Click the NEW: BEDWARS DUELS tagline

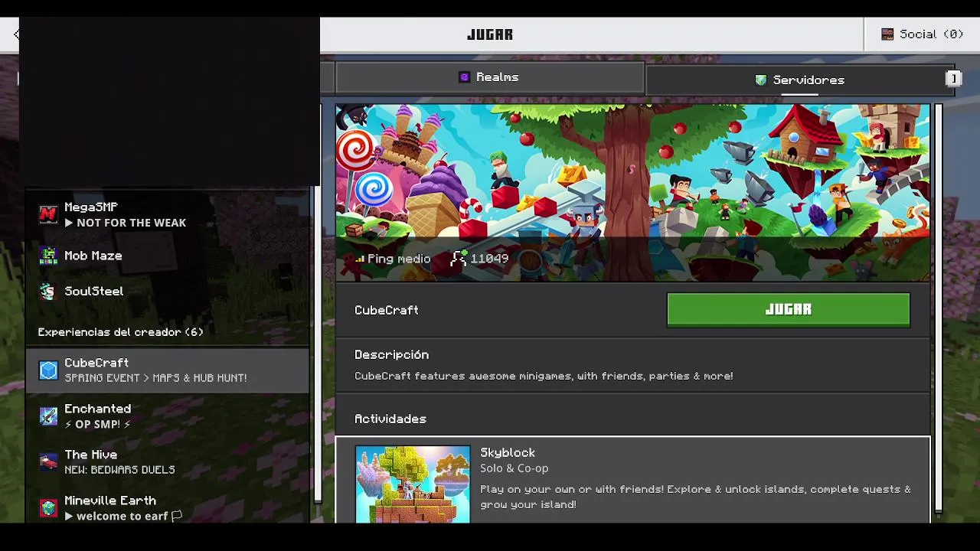click(x=119, y=470)
